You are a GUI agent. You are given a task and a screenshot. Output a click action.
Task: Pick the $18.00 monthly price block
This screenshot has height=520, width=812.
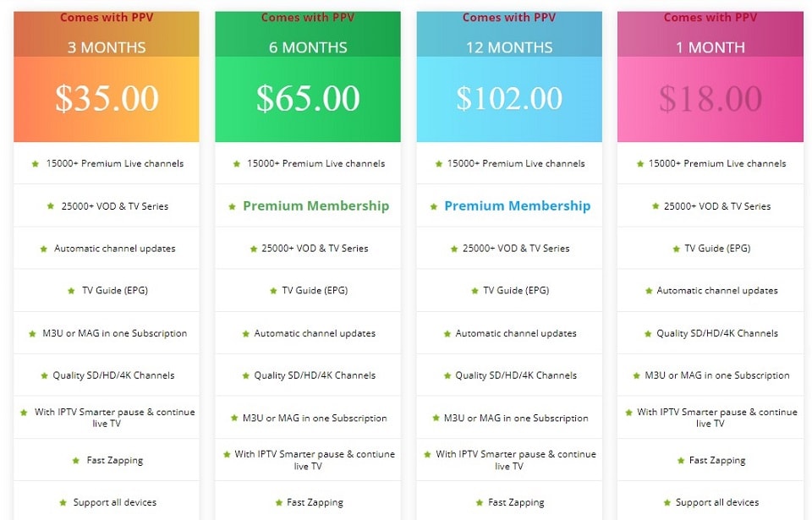(x=710, y=99)
